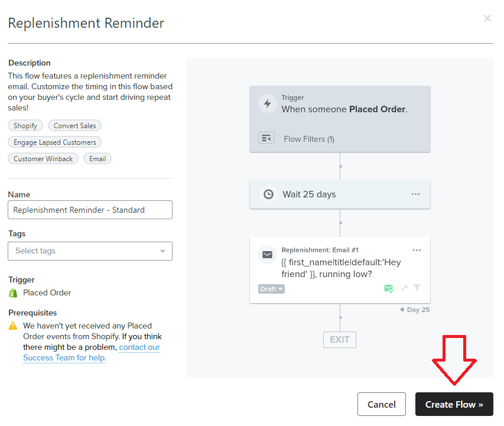Viewport: 504px width, 426px height.
Task: Click the Flow Filters icon
Action: (x=266, y=138)
